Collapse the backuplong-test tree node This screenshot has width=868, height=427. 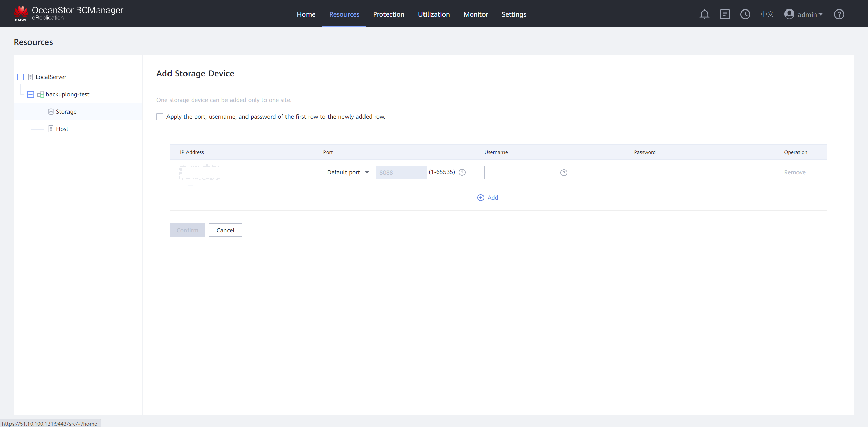[31, 94]
